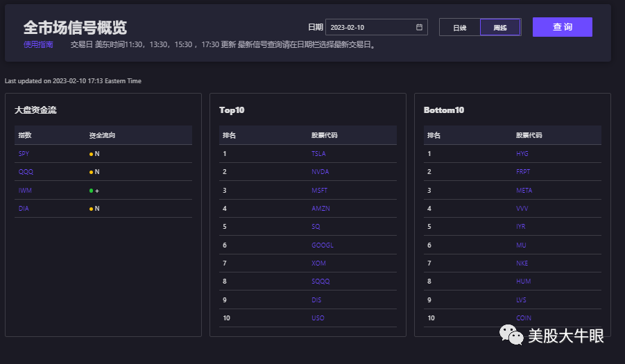Focus the date input showing 2023-02-10
Screen dimensions: 625x364
click(x=376, y=27)
